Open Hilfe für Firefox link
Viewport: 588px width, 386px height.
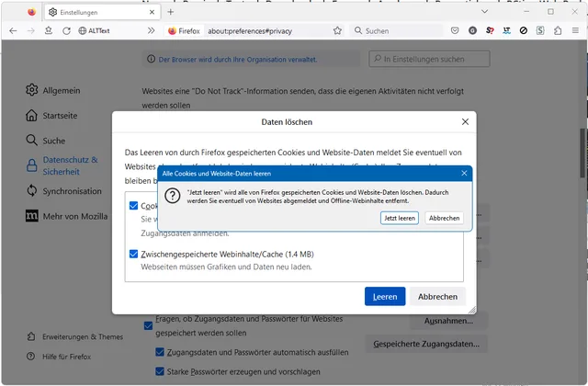pos(59,357)
